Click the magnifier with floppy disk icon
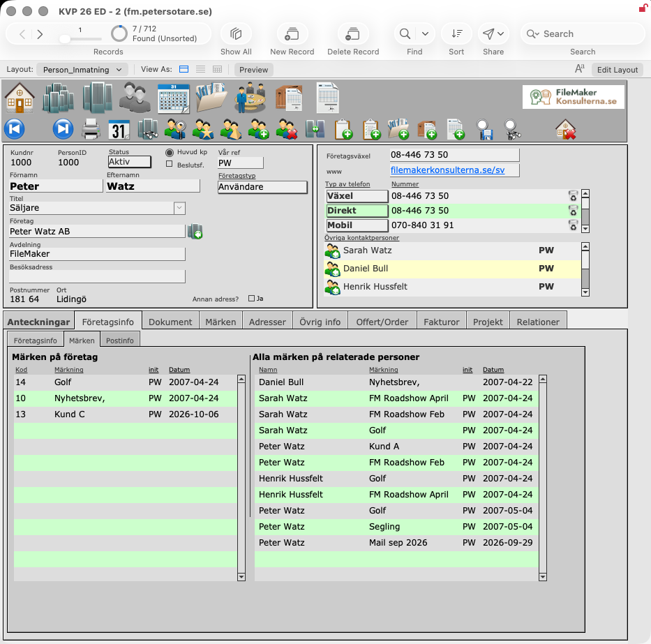 tap(484, 130)
